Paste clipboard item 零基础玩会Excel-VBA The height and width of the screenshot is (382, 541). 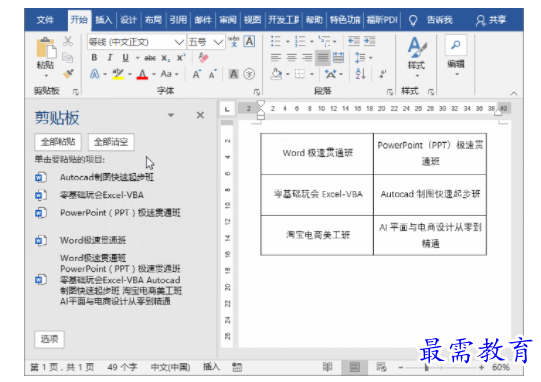(102, 195)
